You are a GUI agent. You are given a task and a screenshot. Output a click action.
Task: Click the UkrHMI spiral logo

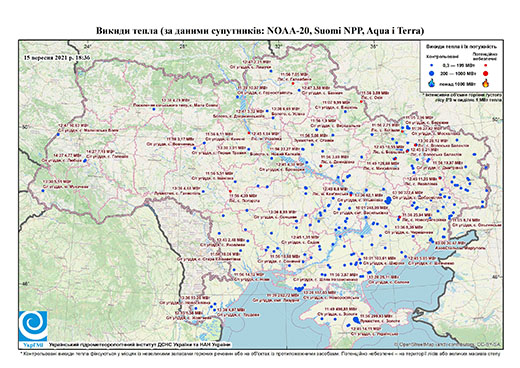(33, 326)
